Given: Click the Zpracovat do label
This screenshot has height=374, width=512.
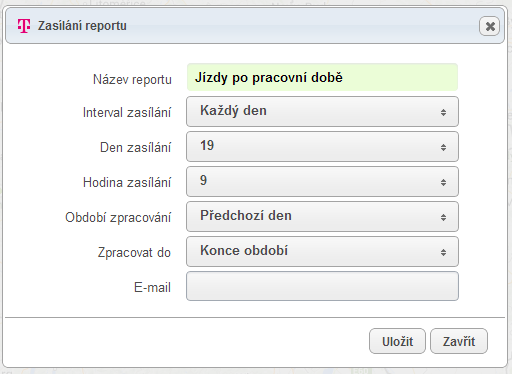Looking at the screenshot, I should [134, 252].
